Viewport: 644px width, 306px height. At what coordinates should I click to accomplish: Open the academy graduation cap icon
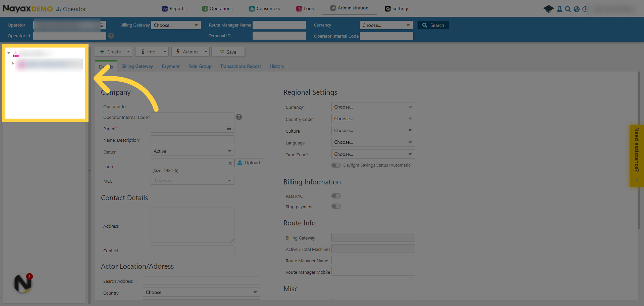[548, 9]
